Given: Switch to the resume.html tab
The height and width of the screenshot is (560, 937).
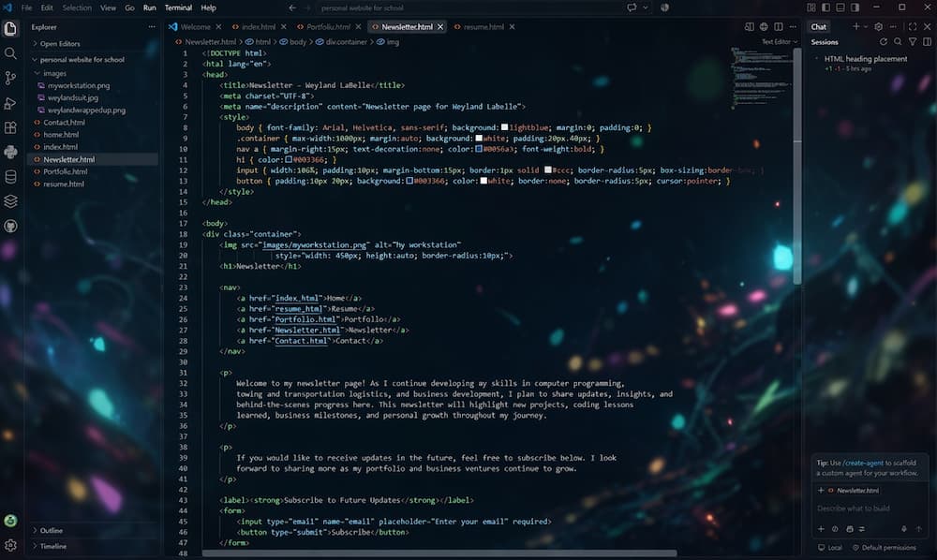Looking at the screenshot, I should (x=483, y=27).
